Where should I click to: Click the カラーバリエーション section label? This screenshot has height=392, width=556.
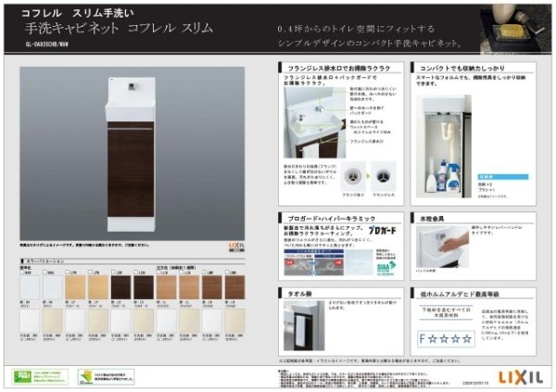click(x=44, y=261)
